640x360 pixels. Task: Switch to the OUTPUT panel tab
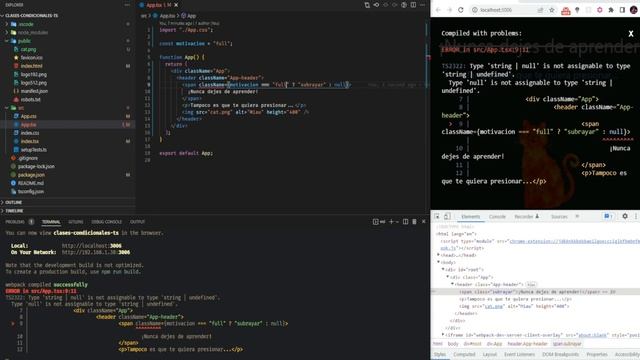point(138,222)
